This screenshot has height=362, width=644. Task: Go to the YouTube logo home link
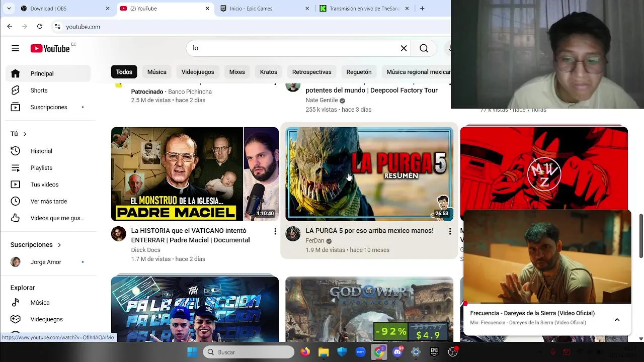[x=50, y=48]
